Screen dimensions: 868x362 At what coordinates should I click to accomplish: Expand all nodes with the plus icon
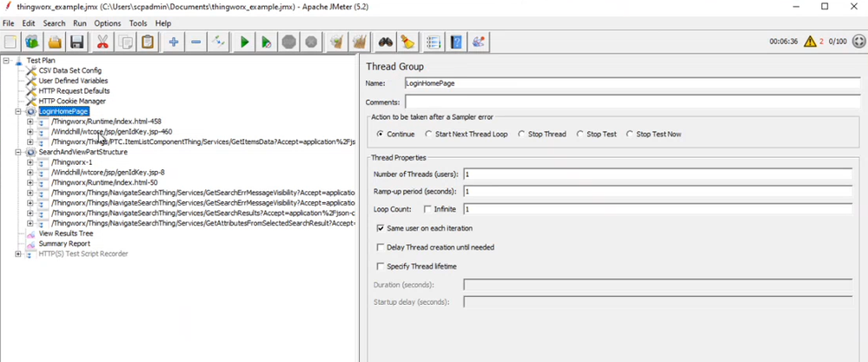173,42
